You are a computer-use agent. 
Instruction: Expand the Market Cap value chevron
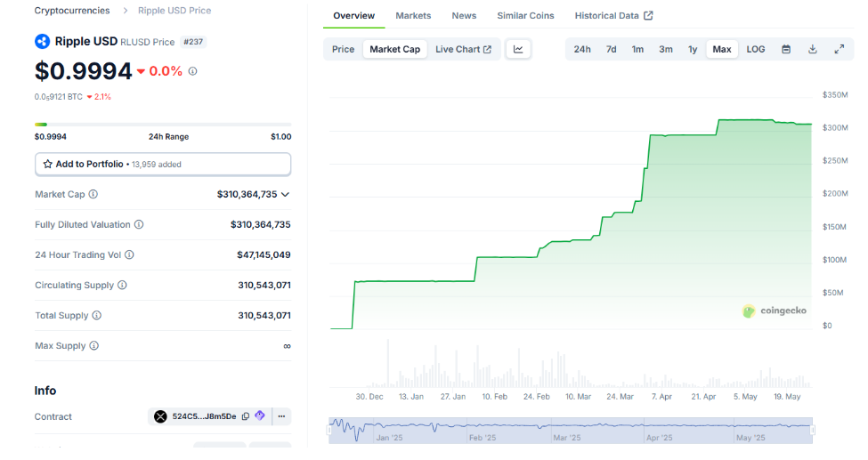[285, 194]
